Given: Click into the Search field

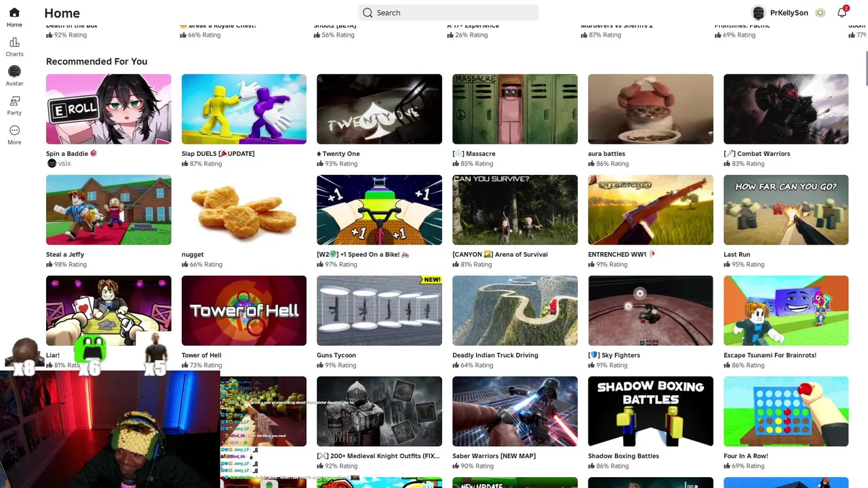Looking at the screenshot, I should click(448, 13).
